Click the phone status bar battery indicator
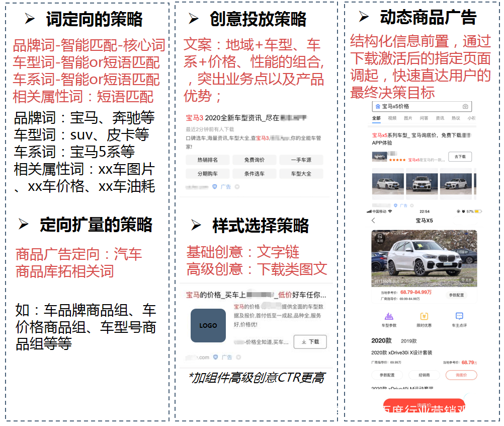Image resolution: width=504 pixels, height=426 pixels. [x=478, y=211]
